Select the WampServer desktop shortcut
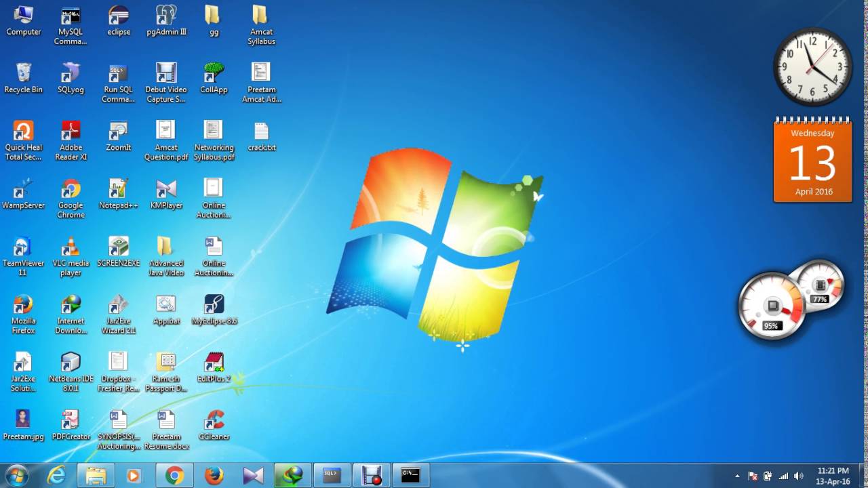This screenshot has height=488, width=868. point(23,194)
